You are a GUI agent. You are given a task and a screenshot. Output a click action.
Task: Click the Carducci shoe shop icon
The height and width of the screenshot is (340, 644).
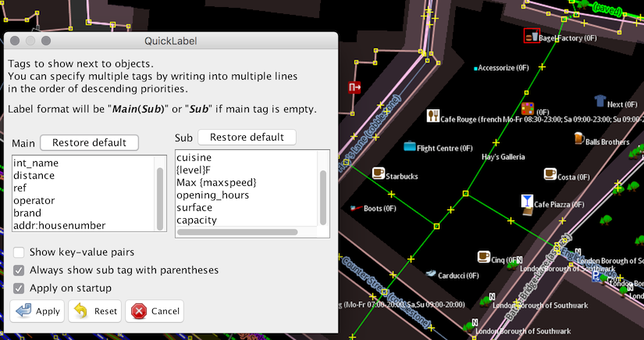pos(430,273)
